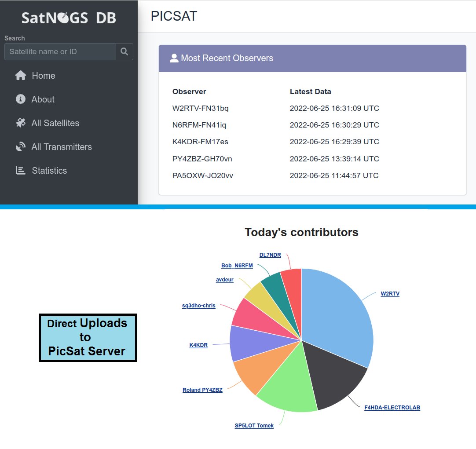476x449 pixels.
Task: Click the Most Recent Observers panel heading
Action: click(227, 58)
